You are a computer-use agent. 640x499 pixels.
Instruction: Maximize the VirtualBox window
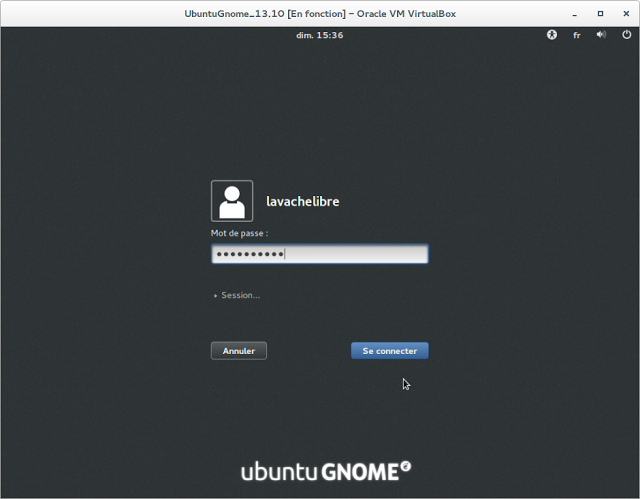pos(600,13)
